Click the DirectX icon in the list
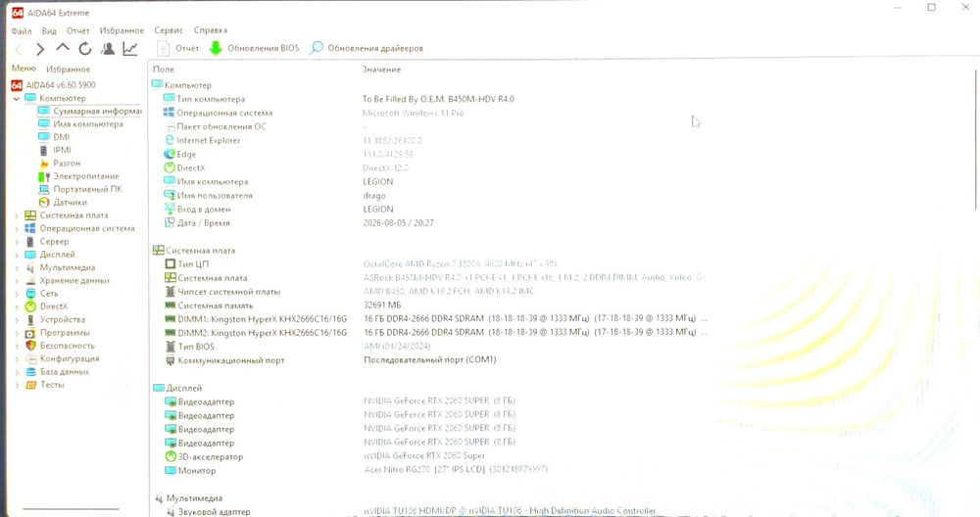980x517 pixels. (x=170, y=167)
